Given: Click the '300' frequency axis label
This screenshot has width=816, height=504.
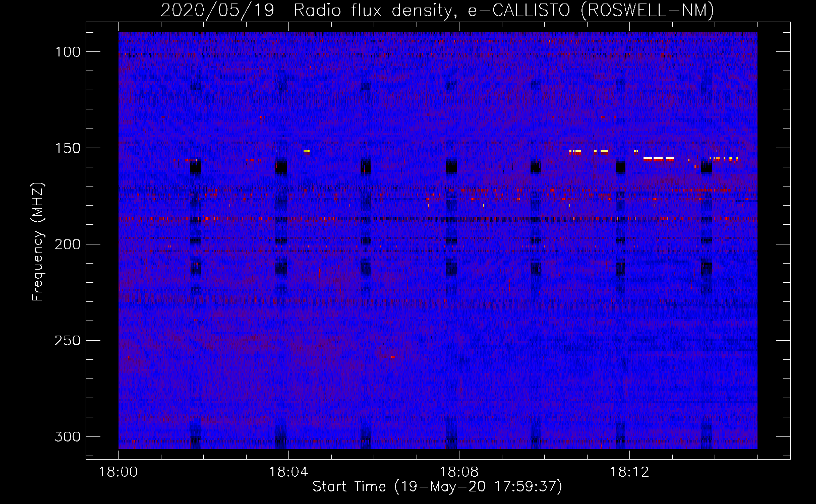Looking at the screenshot, I should pos(68,436).
